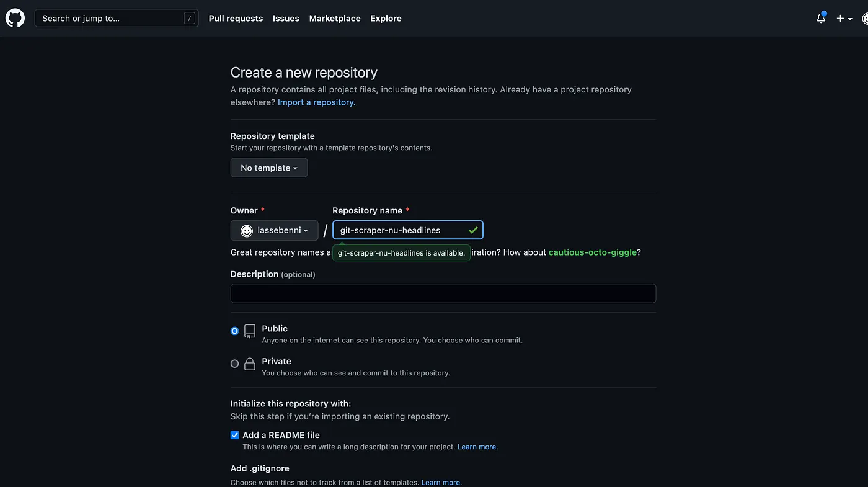868x487 pixels.
Task: Open the notifications bell
Action: [820, 19]
